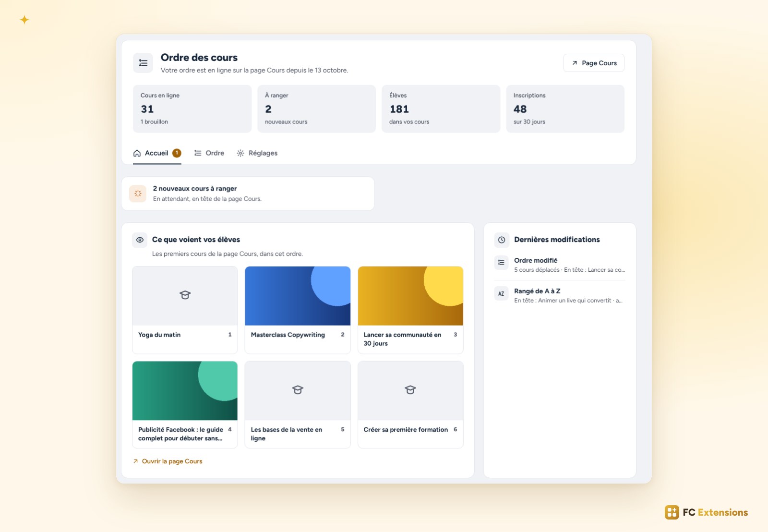
Task: Click the FC Extensions logo icon
Action: [672, 512]
